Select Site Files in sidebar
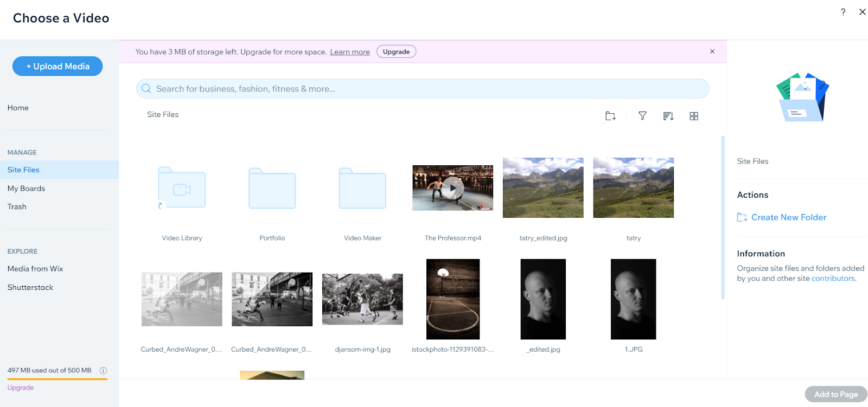The height and width of the screenshot is (407, 868). point(59,170)
